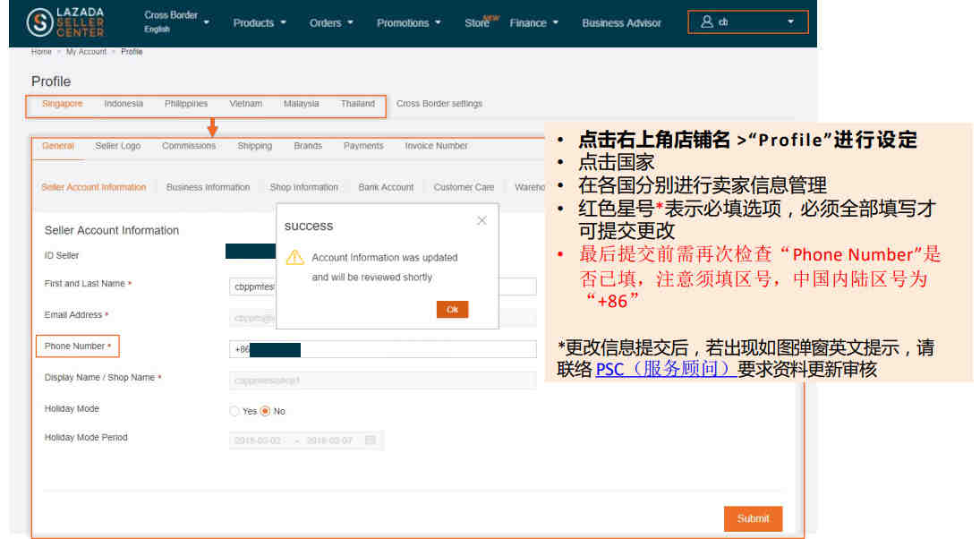Viewport: 980px width, 539px height.
Task: Click the user account icon beside cb
Action: [x=707, y=21]
